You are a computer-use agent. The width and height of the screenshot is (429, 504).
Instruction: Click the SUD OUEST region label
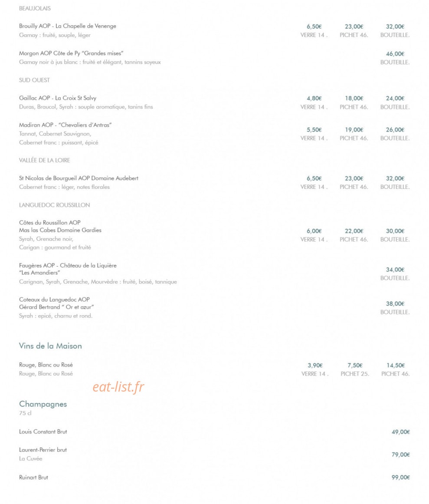tap(34, 80)
